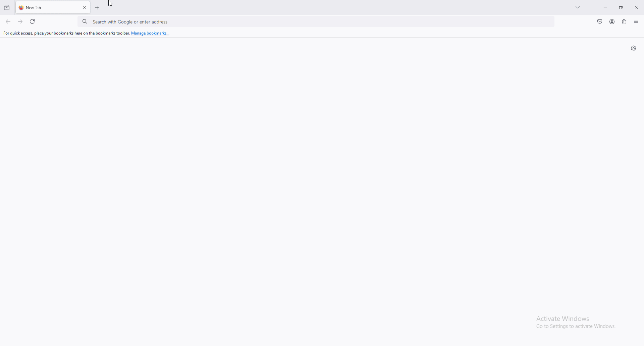This screenshot has width=644, height=346.
Task: Save the page to Pocket
Action: [600, 21]
